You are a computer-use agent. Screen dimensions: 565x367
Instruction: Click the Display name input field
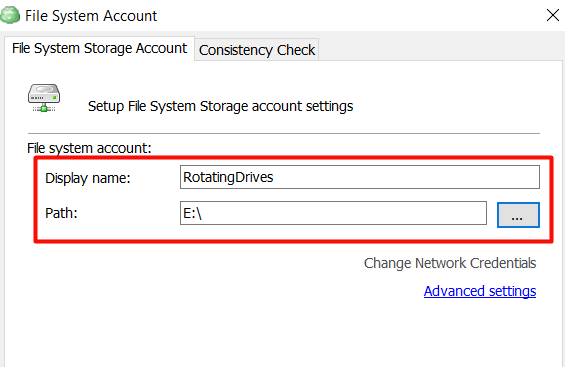[x=360, y=177]
